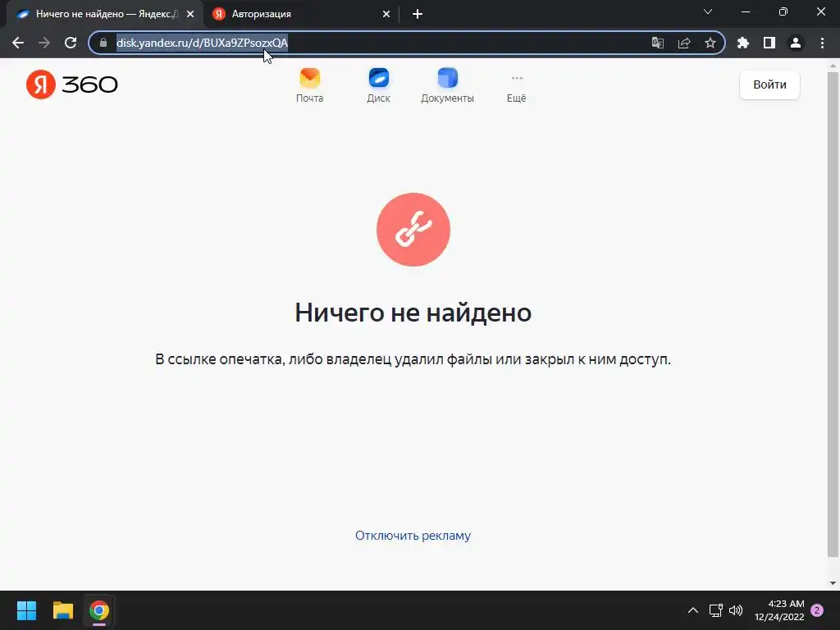Toggle the Chrome side panel
This screenshot has height=630, width=840.
(x=769, y=43)
